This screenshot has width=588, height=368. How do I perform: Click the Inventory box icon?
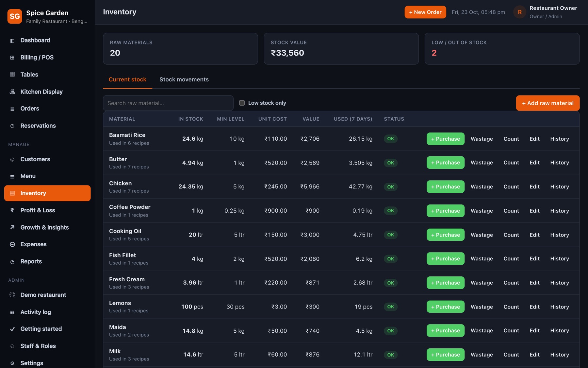pyautogui.click(x=12, y=193)
